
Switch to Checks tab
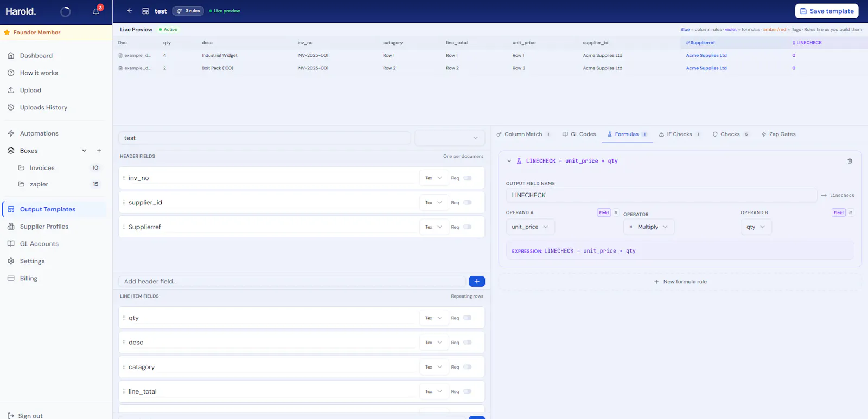[731, 134]
